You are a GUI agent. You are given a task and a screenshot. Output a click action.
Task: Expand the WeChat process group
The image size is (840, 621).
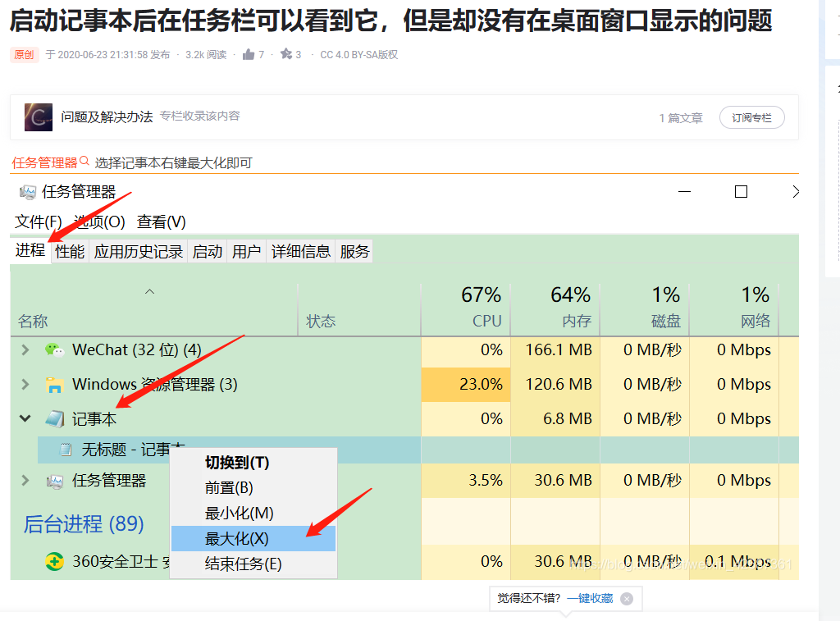click(25, 350)
